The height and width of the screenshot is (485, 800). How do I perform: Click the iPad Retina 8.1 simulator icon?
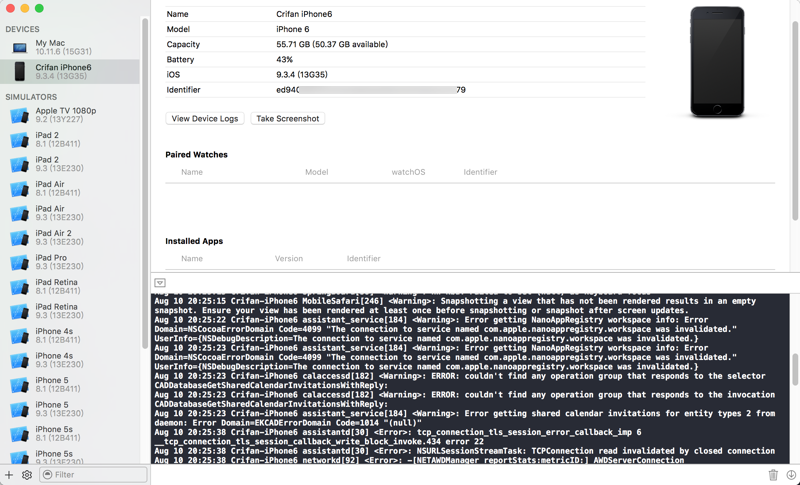19,287
